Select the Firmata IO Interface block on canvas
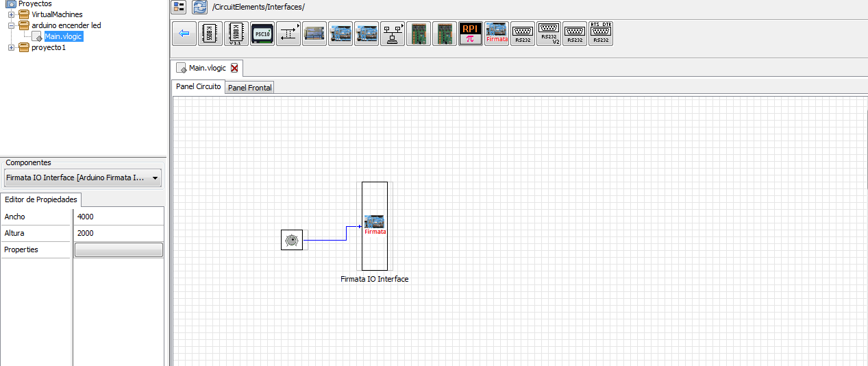This screenshot has height=366, width=868. coord(375,226)
